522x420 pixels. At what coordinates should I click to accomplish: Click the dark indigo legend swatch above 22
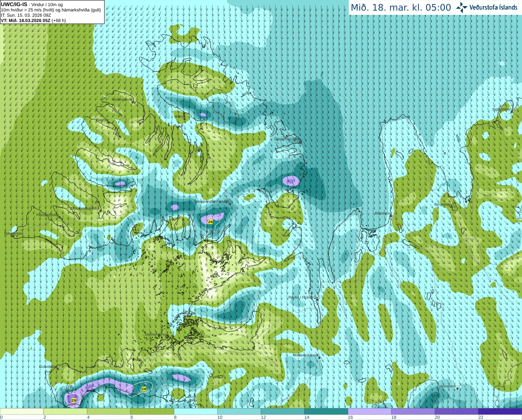tap(500, 411)
